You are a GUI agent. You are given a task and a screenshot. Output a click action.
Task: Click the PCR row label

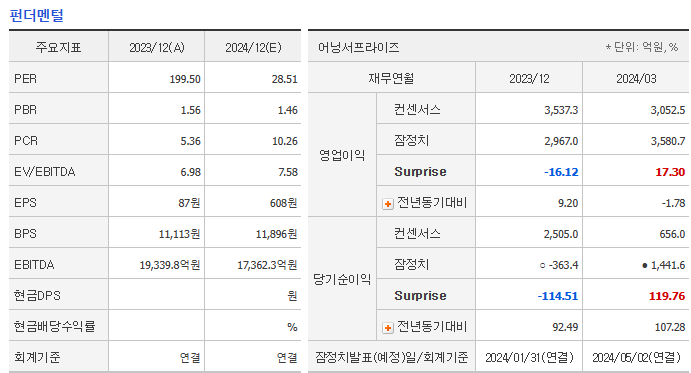click(26, 141)
